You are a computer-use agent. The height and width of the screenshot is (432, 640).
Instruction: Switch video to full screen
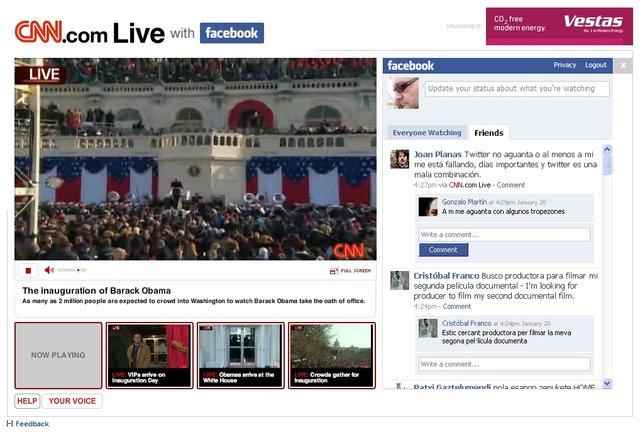tap(350, 271)
